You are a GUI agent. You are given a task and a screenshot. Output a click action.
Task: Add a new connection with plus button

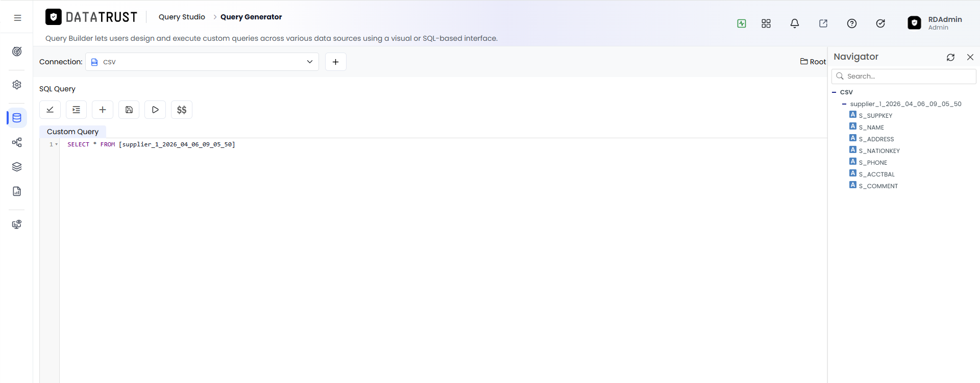336,62
